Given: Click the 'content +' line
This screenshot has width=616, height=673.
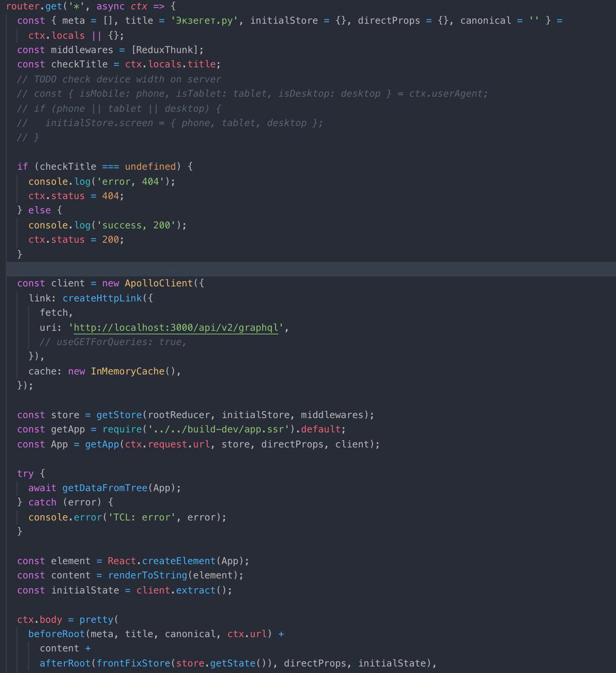Looking at the screenshot, I should point(65,649).
